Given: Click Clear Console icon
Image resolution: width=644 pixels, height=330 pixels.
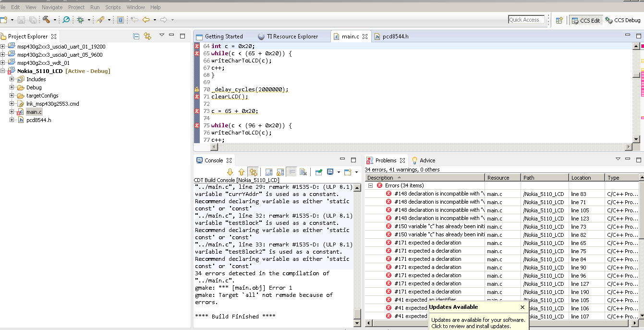Looking at the screenshot, I should [303, 172].
